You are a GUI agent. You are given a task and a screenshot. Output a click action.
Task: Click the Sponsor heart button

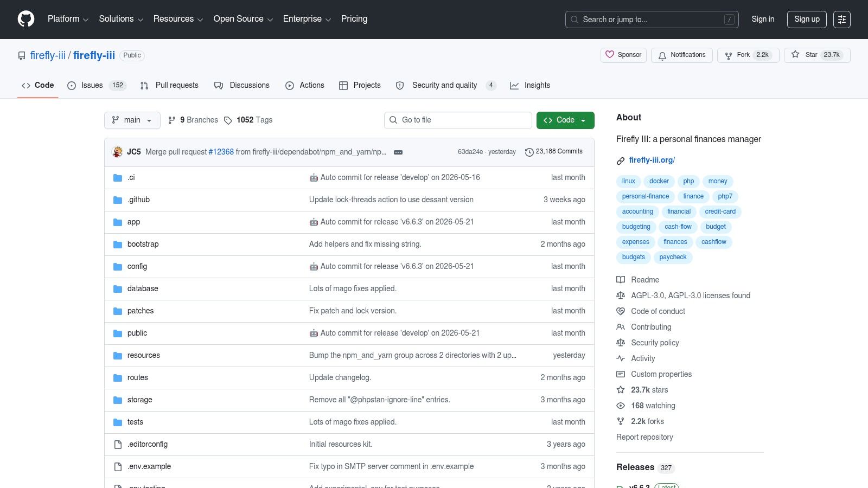[623, 55]
